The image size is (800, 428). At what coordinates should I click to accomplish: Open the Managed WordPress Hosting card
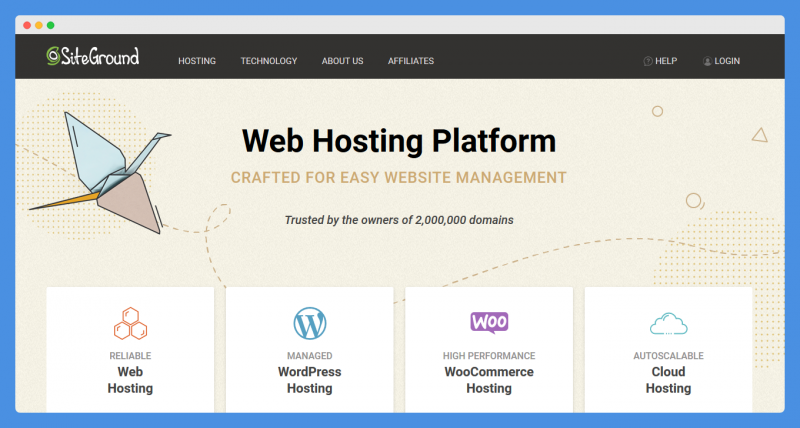310,349
